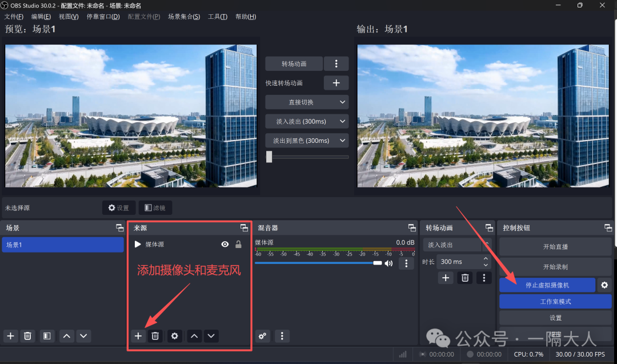Open the 工具 menu

pos(217,17)
